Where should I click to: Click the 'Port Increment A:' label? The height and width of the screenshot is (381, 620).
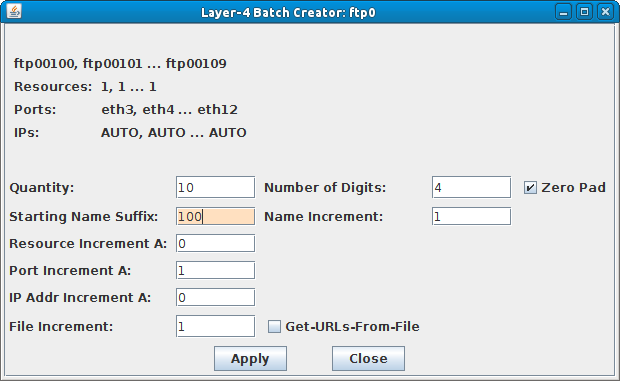[x=70, y=270]
